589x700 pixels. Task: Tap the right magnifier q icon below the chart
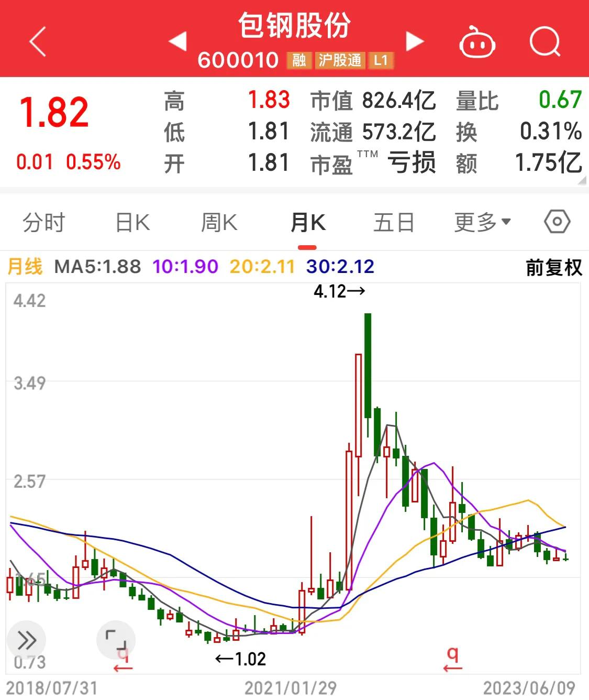click(x=451, y=656)
